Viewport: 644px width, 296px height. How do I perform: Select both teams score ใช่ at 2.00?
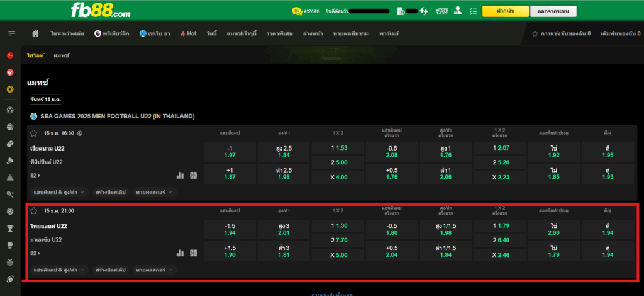tap(553, 229)
